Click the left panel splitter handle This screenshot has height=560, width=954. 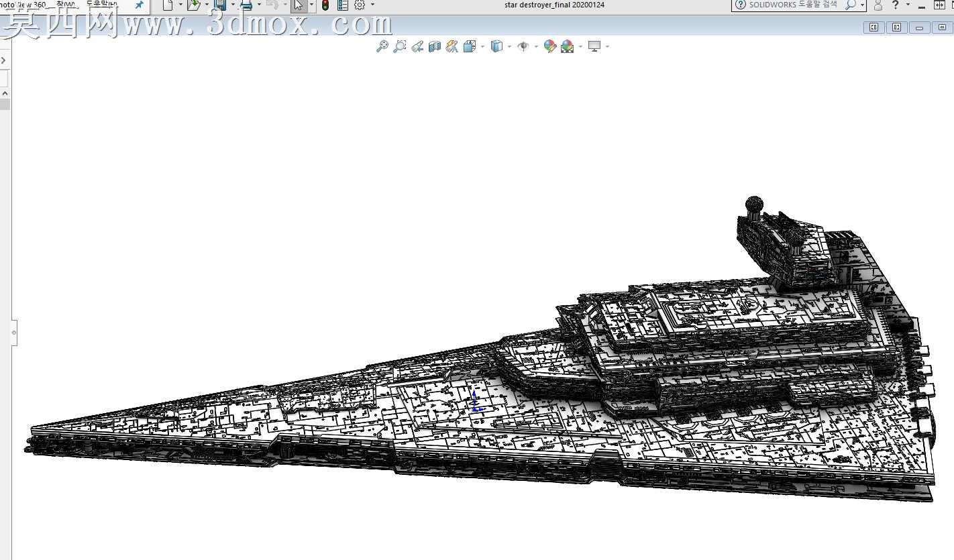tap(14, 332)
